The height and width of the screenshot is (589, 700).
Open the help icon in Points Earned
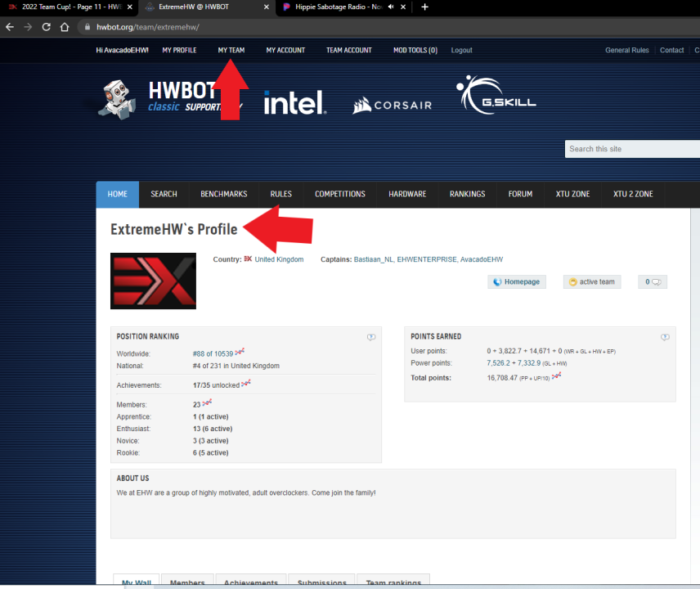coord(665,337)
